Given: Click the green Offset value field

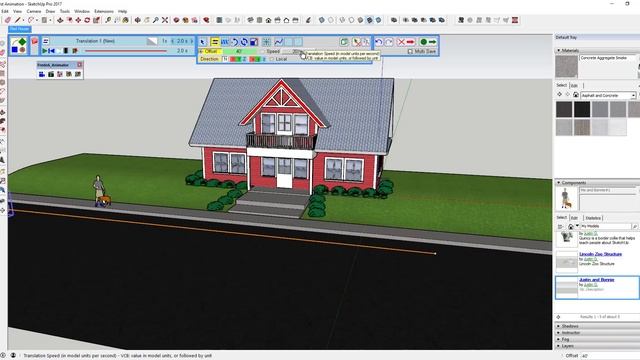Looking at the screenshot, I should [240, 51].
